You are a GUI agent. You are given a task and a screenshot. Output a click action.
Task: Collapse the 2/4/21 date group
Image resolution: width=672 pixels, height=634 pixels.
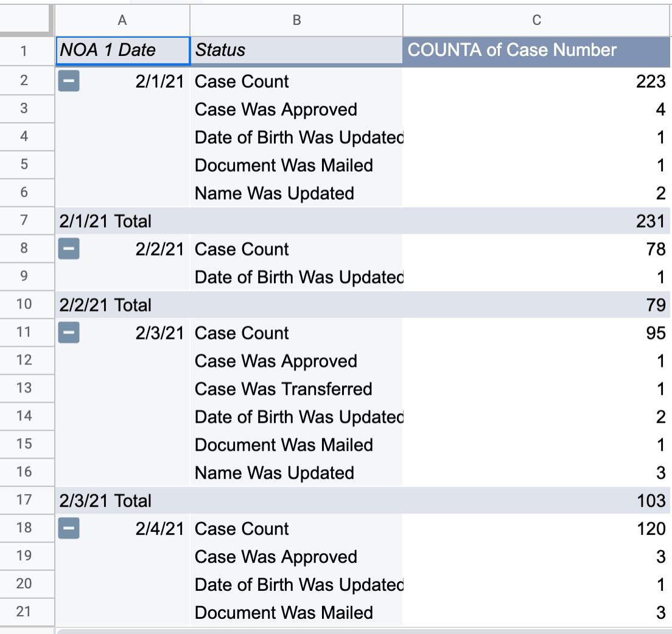[x=69, y=528]
